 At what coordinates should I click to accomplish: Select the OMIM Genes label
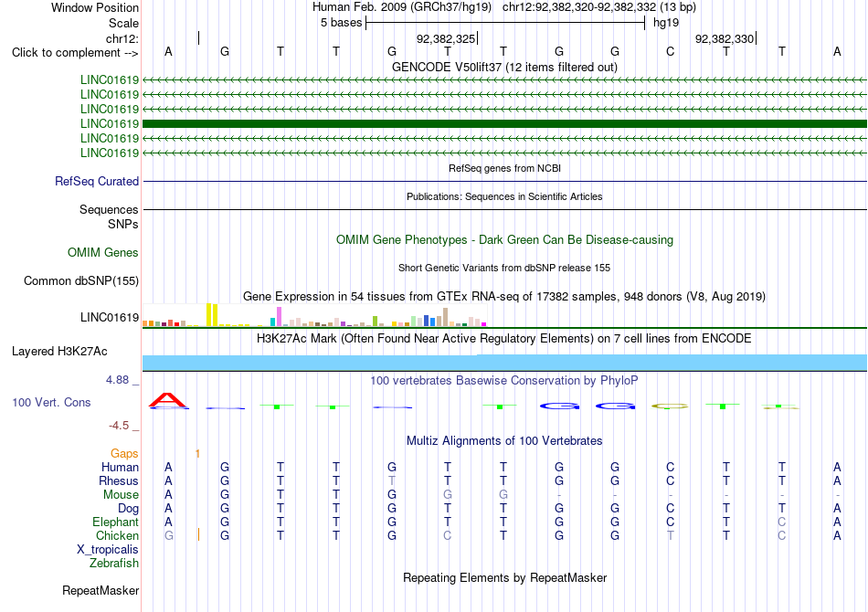[103, 252]
